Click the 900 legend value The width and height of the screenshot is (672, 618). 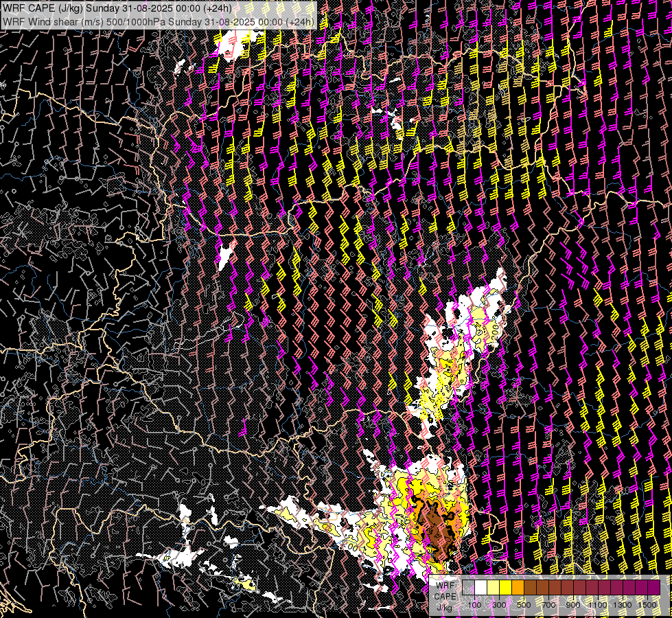pos(573,605)
